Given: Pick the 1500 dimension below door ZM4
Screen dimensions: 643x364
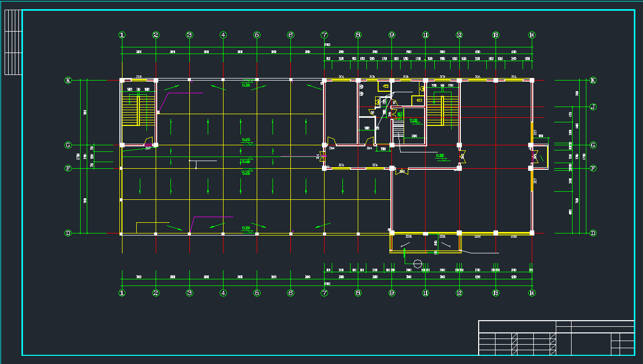Looking at the screenshot, I should pyautogui.click(x=383, y=149).
